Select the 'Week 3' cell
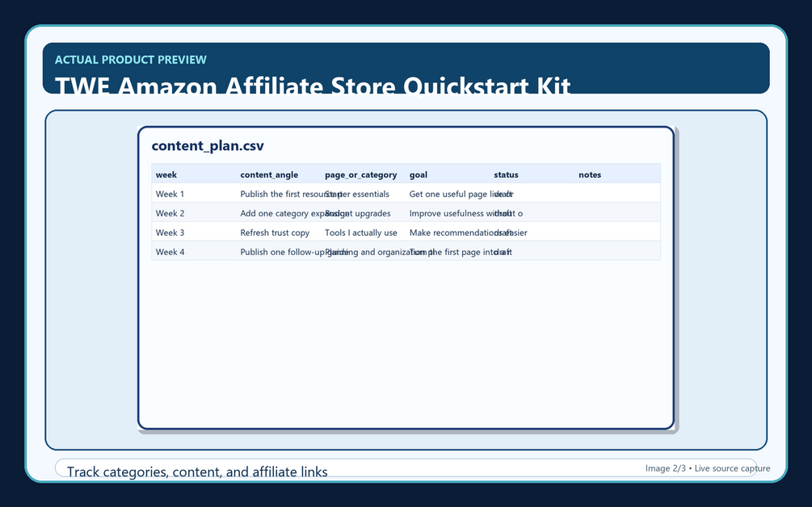 170,233
